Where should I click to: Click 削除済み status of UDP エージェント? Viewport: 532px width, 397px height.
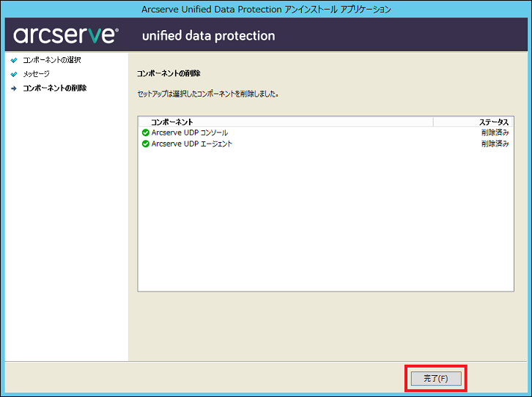point(495,144)
